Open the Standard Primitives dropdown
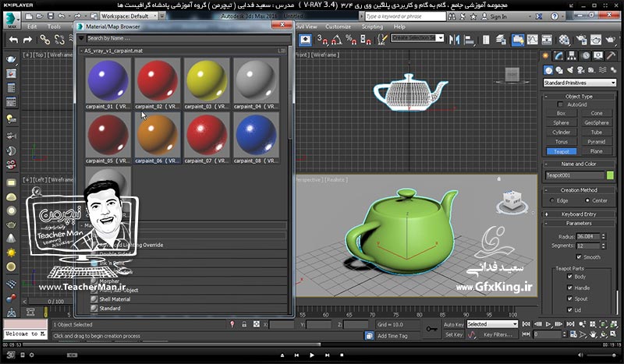Image resolution: width=624 pixels, height=364 pixels. pos(580,83)
